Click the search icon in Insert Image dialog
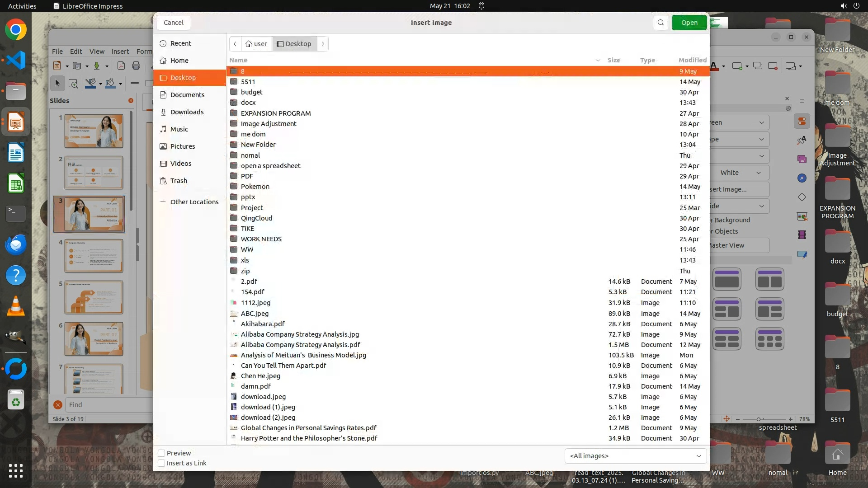The width and height of the screenshot is (868, 488). point(660,23)
